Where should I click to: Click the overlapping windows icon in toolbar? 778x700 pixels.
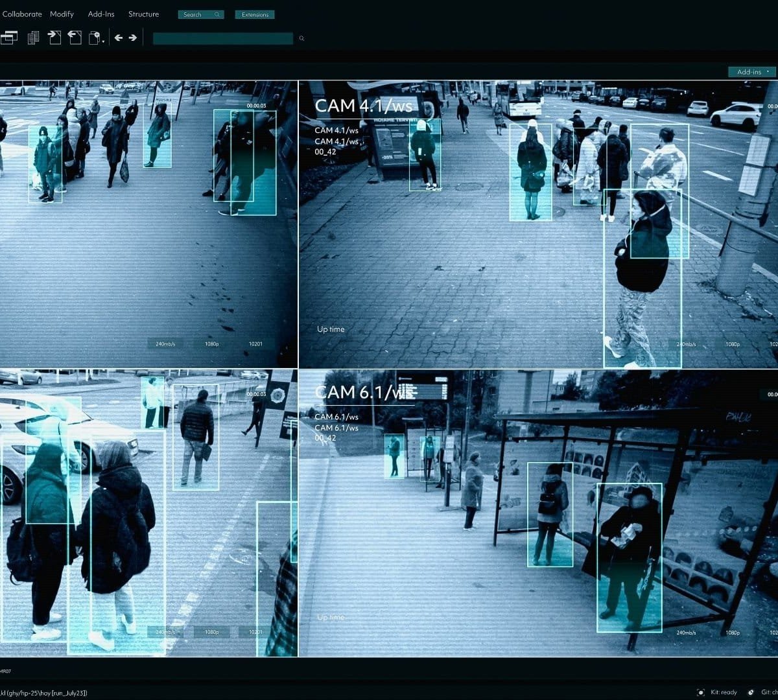tap(8, 38)
